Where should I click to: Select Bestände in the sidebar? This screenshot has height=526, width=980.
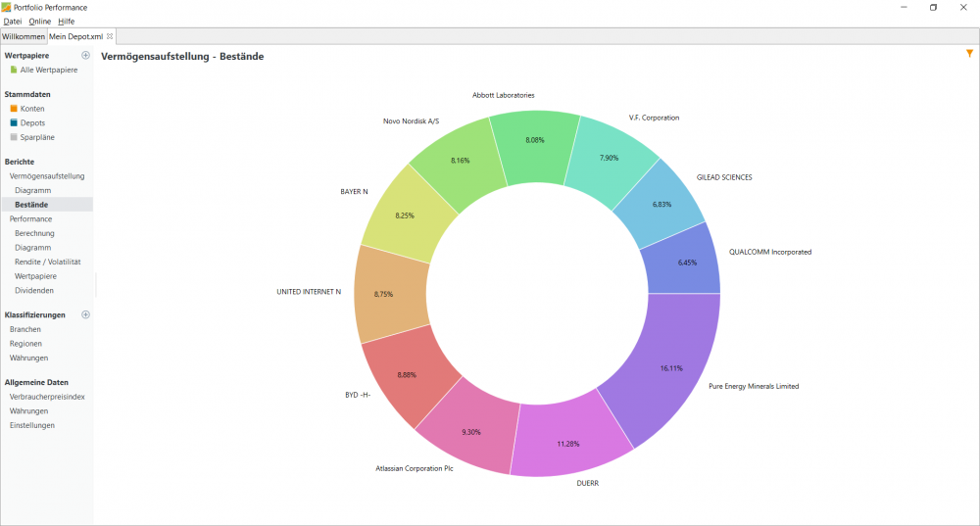(47, 205)
